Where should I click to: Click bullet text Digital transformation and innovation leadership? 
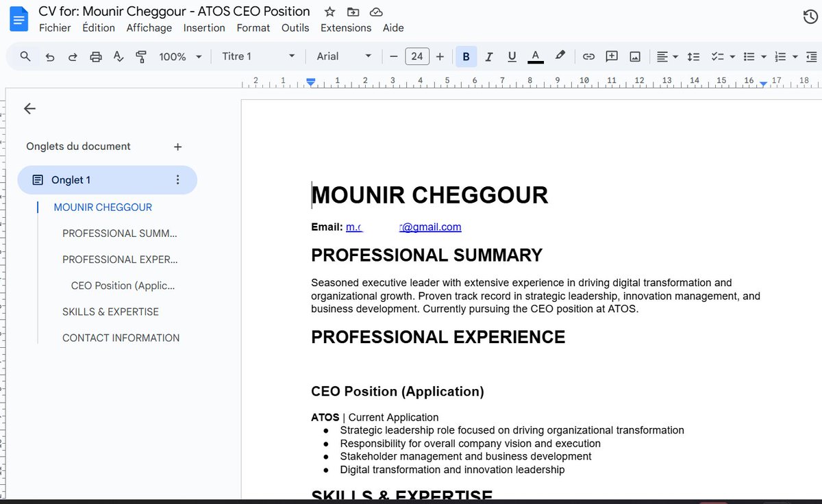pos(452,470)
